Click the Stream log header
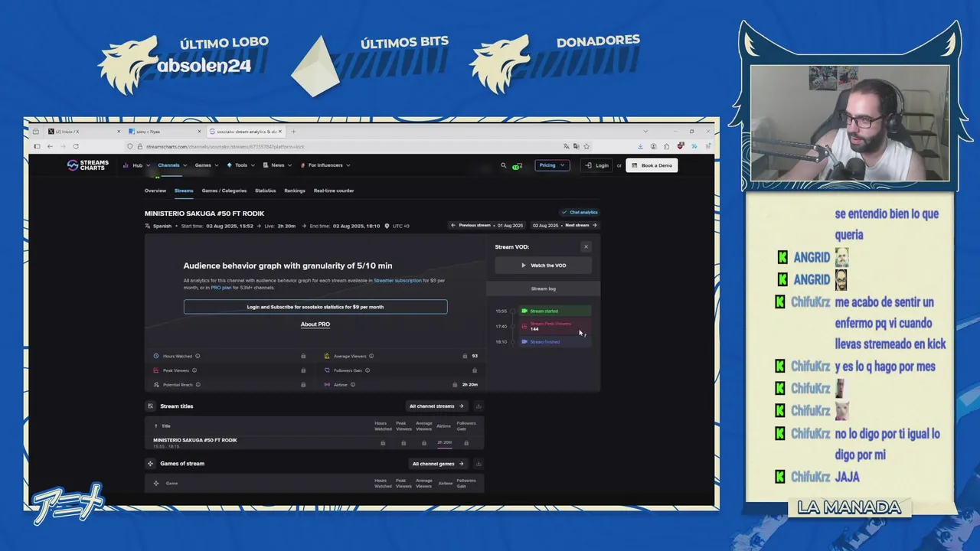The width and height of the screenshot is (980, 551). (543, 289)
